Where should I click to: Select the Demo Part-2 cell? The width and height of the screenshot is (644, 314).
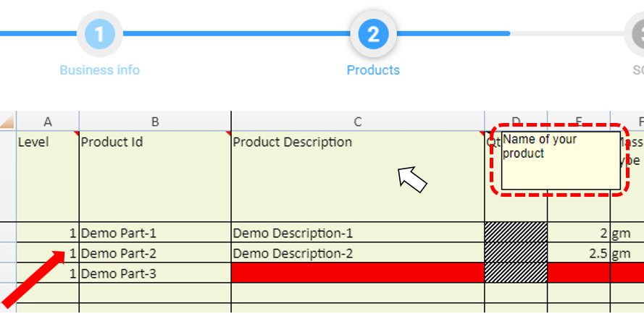click(155, 253)
